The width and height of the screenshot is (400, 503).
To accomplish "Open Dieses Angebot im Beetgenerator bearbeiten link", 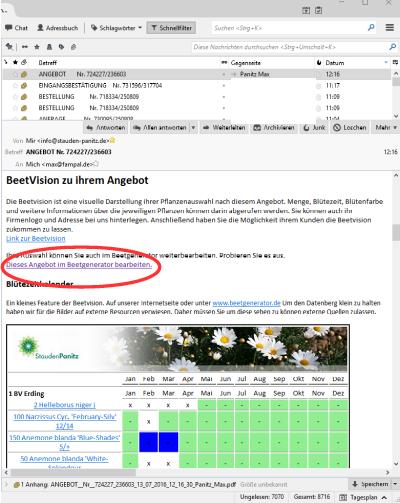I will [x=79, y=265].
